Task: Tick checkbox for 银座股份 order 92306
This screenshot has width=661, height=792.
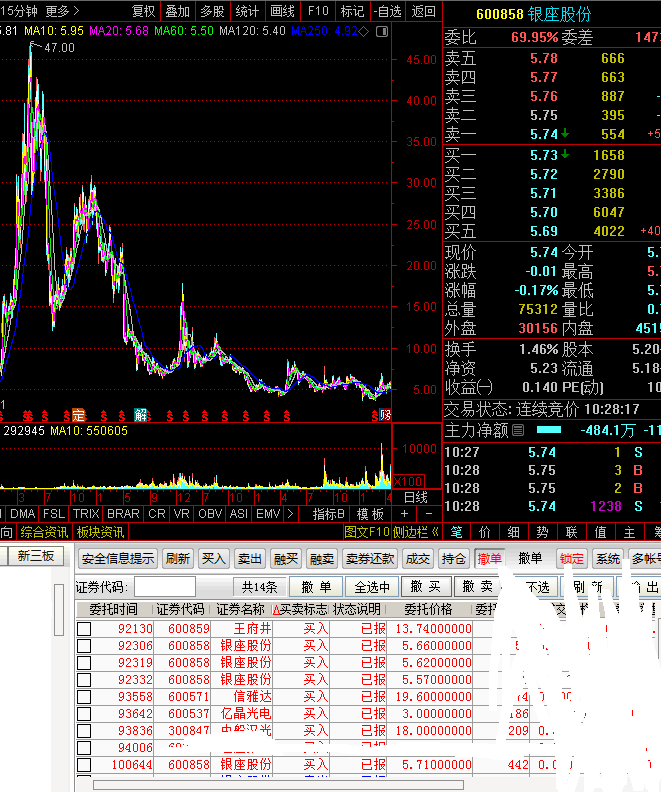Action: (x=84, y=646)
